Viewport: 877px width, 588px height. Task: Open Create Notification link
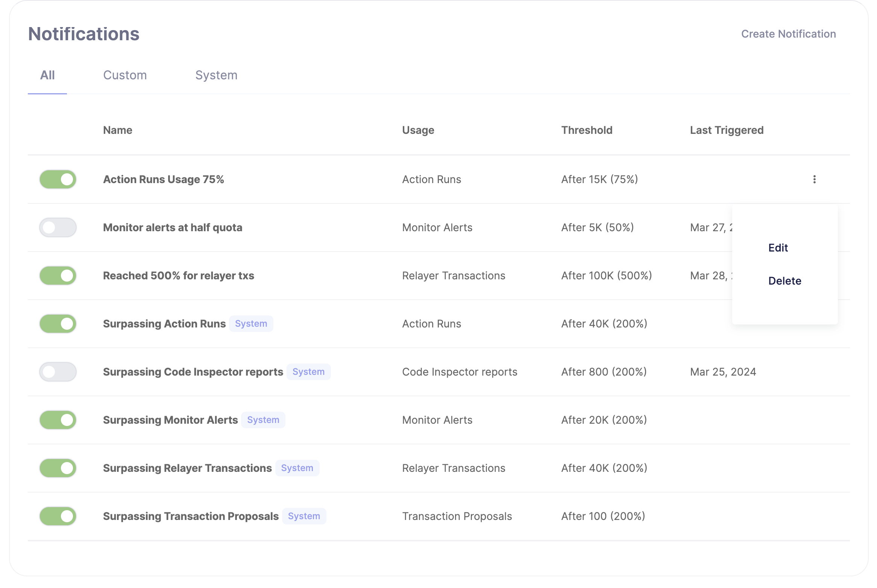788,33
